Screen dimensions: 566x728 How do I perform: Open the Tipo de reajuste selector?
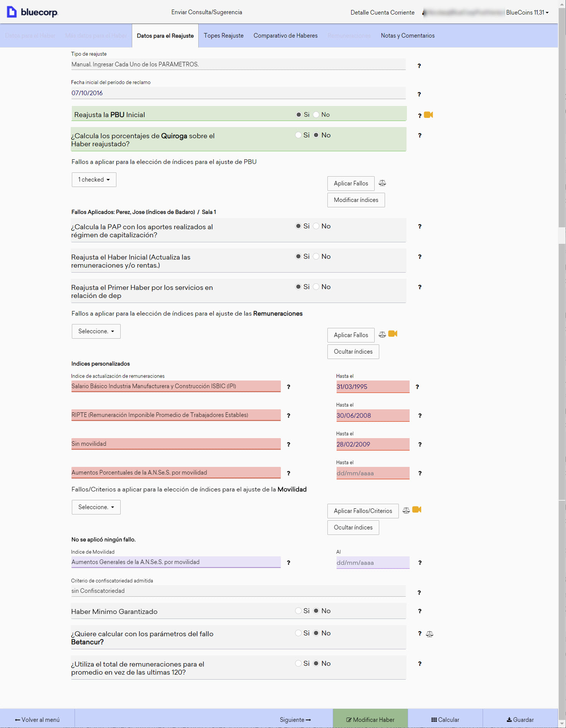[x=238, y=65]
